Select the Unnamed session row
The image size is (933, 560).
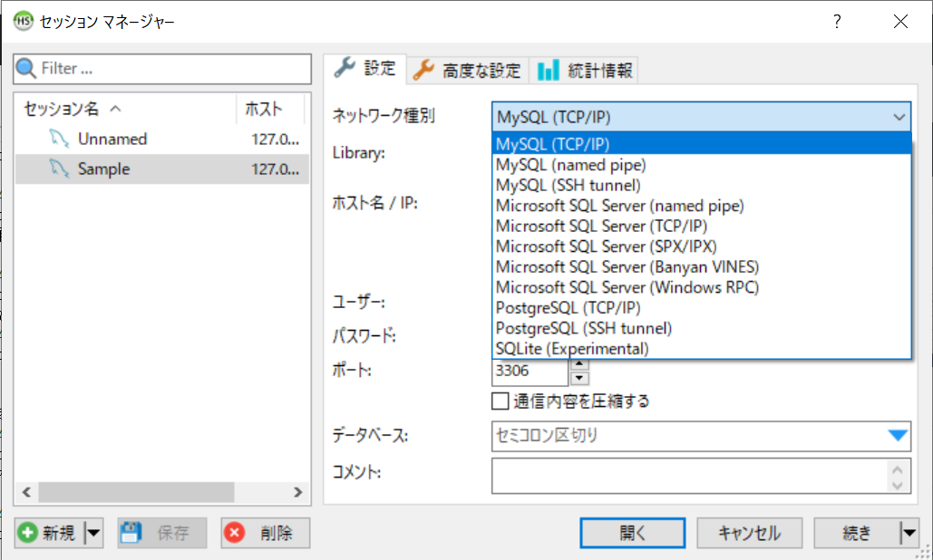[x=161, y=140]
